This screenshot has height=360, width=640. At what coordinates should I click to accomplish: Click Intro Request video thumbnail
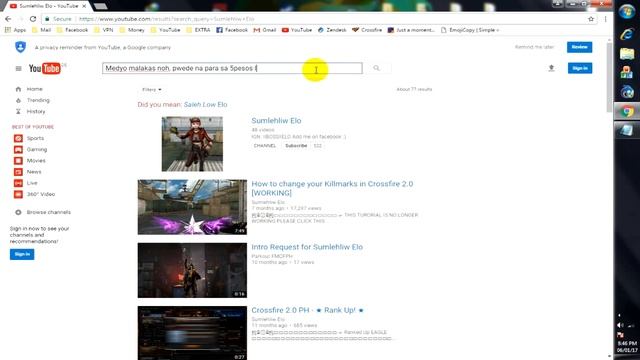pos(192,270)
